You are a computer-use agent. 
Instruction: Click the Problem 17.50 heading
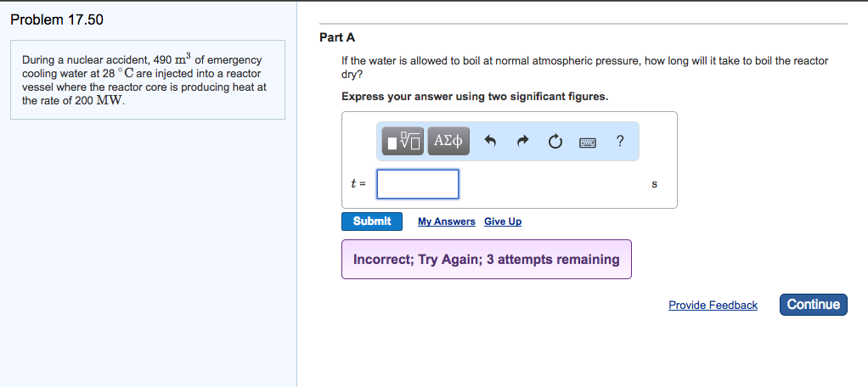point(57,20)
